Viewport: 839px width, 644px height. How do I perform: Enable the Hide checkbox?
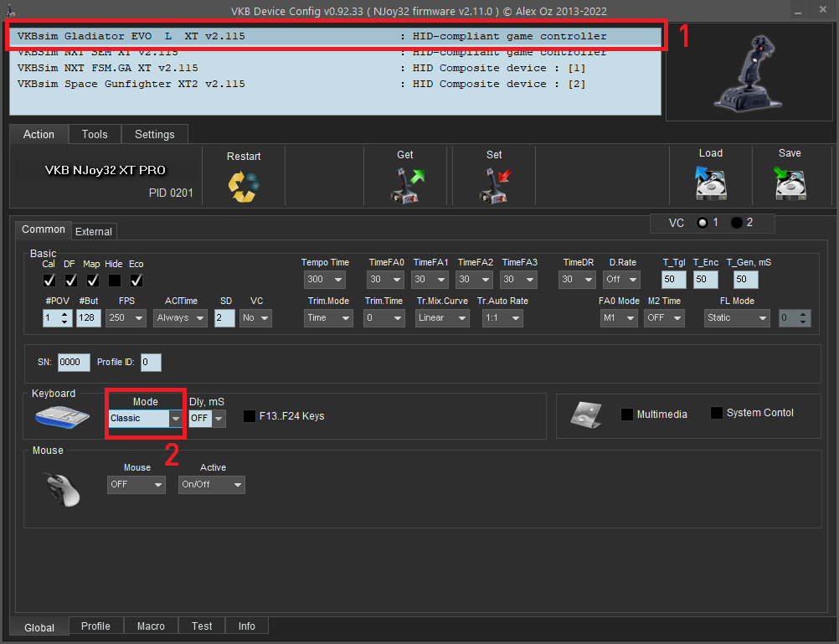pos(115,281)
